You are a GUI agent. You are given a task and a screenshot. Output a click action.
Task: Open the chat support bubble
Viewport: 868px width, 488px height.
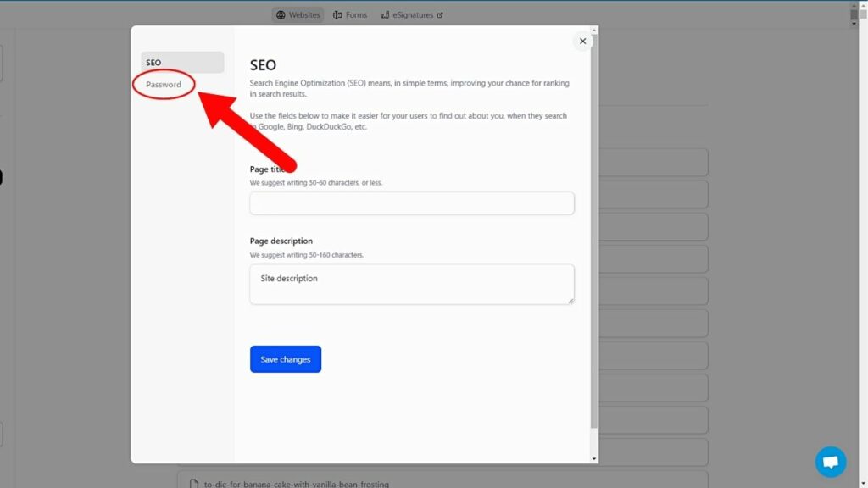click(x=830, y=461)
